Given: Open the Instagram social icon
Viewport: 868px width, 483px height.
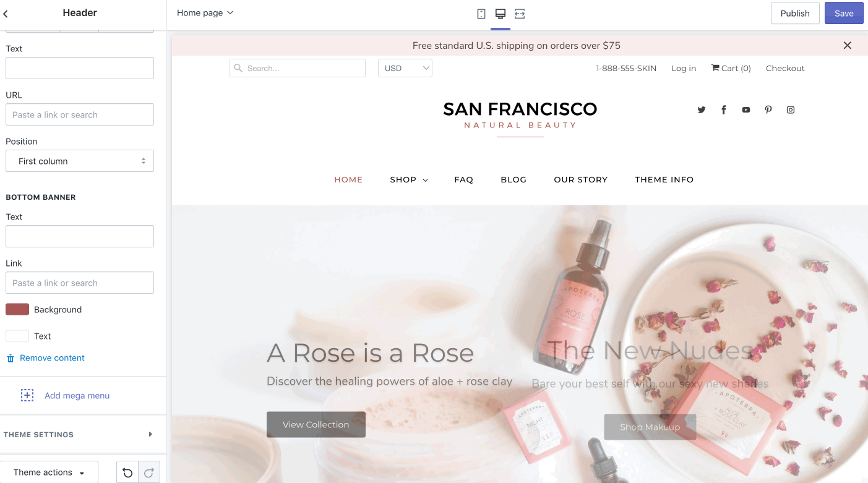Looking at the screenshot, I should 791,110.
